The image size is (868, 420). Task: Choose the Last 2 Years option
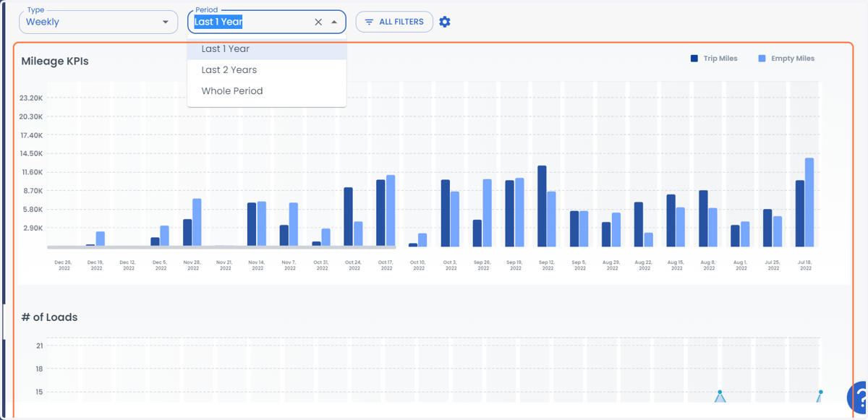267,70
